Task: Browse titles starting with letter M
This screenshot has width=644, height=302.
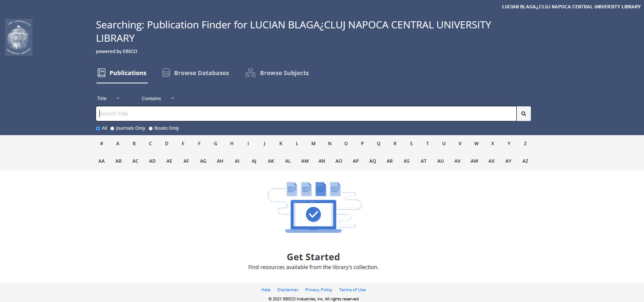Action: [313, 143]
